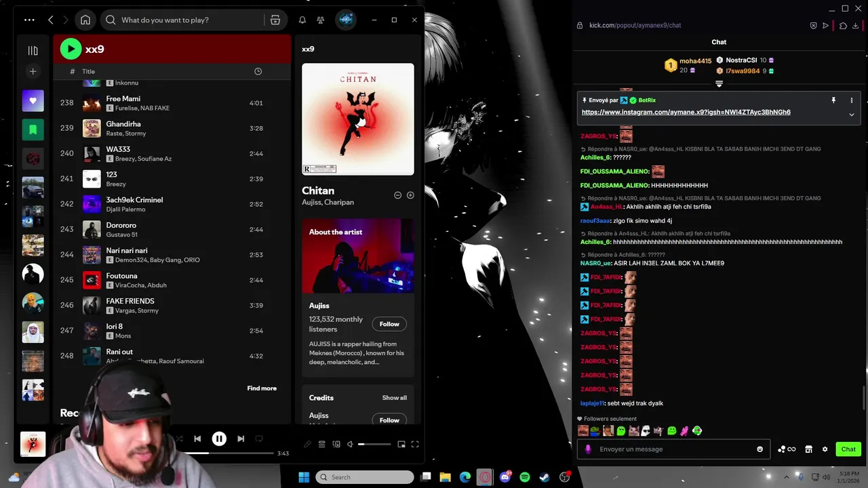Open green bookmark Your Episodes sidebar item
The image size is (868, 488).
click(x=33, y=129)
